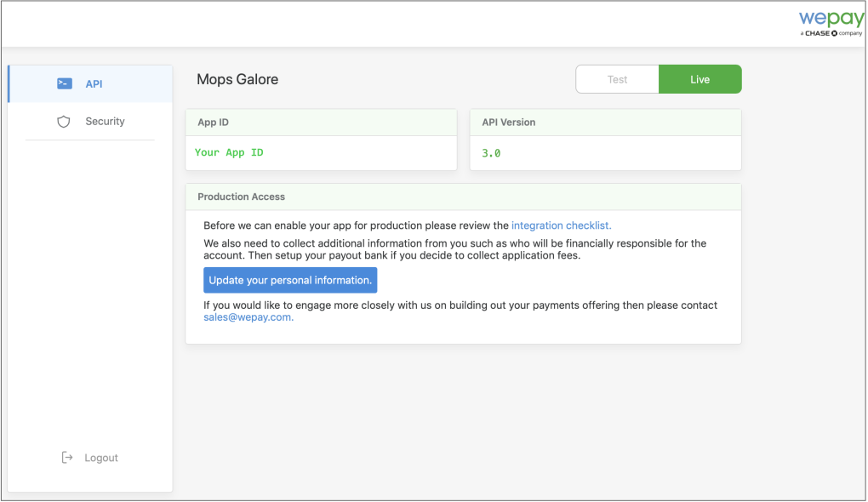Click the Mops Galore app name heading
The height and width of the screenshot is (502, 868).
(237, 79)
